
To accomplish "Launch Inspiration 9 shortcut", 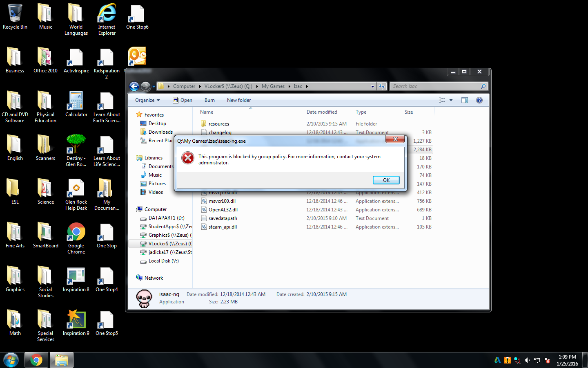I will pyautogui.click(x=76, y=323).
